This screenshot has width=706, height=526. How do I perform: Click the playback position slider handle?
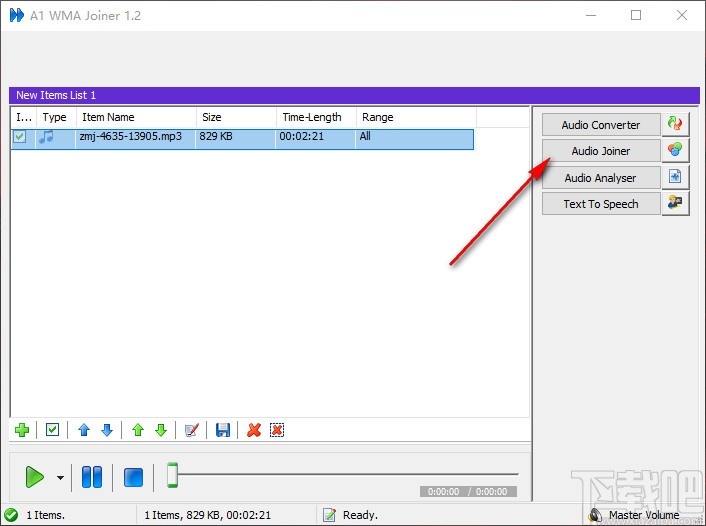coord(172,475)
